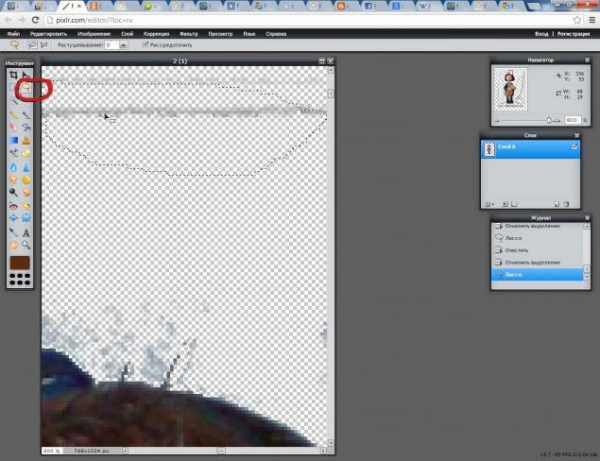This screenshot has height=461, width=600.
Task: Select the Text tool (letter A)
Action: point(26,232)
